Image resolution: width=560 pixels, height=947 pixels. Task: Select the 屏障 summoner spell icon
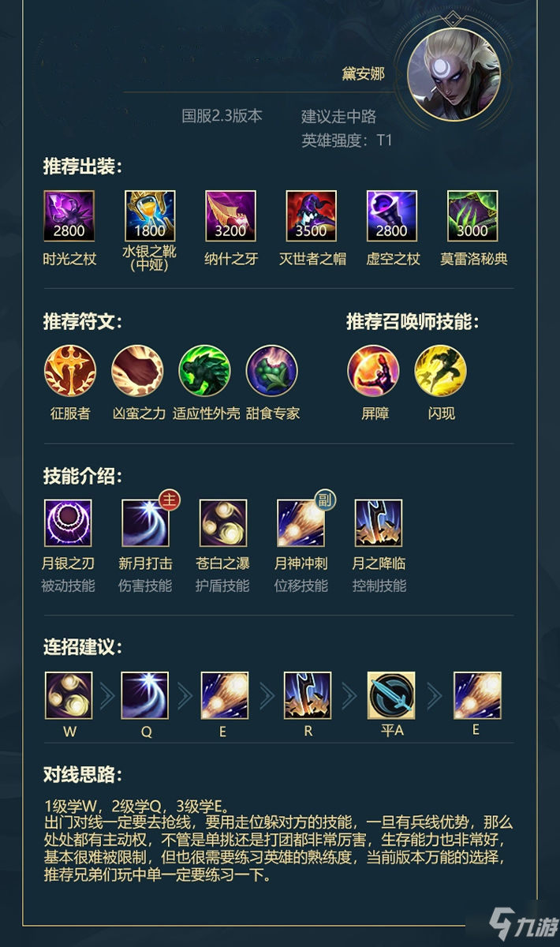374,371
